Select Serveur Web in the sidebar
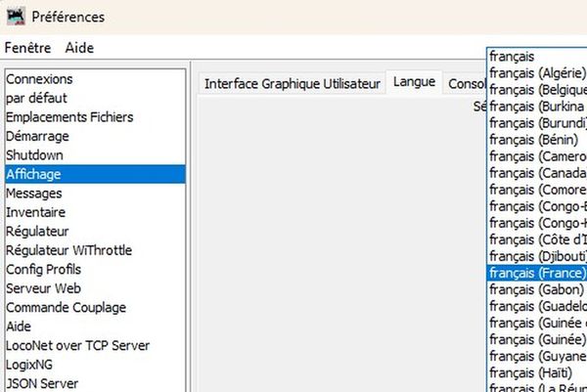The height and width of the screenshot is (392, 587). coord(43,289)
